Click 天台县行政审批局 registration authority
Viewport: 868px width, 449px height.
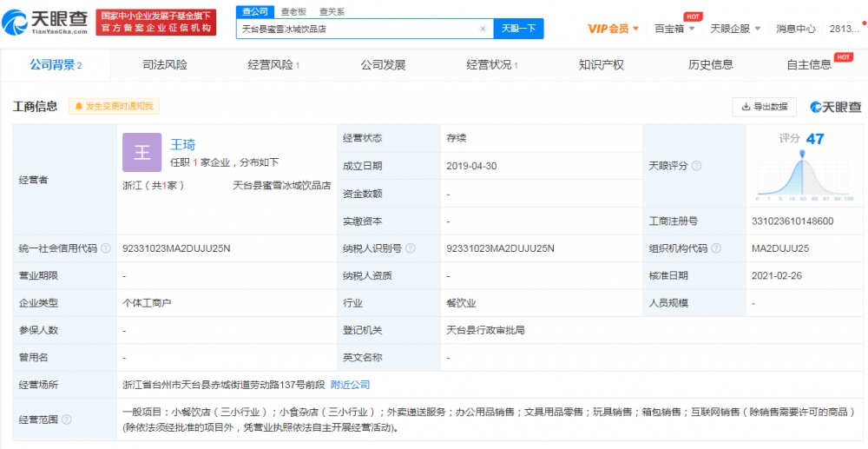point(485,331)
